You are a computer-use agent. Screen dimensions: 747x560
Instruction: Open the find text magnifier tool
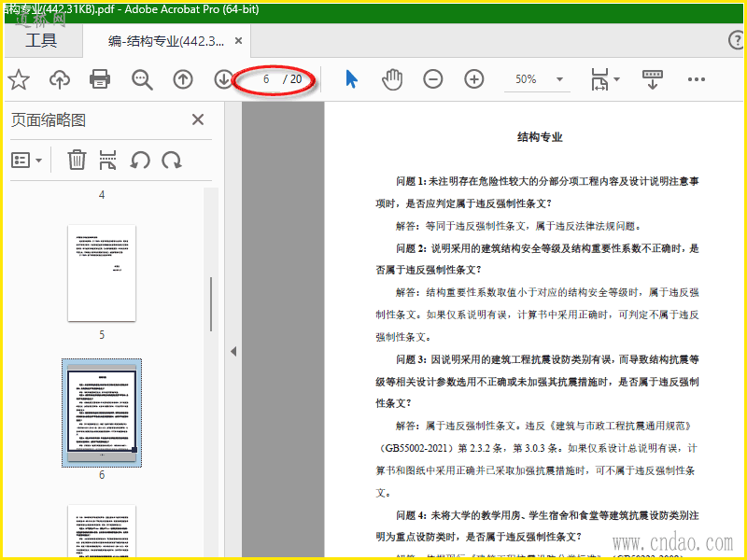(x=142, y=79)
